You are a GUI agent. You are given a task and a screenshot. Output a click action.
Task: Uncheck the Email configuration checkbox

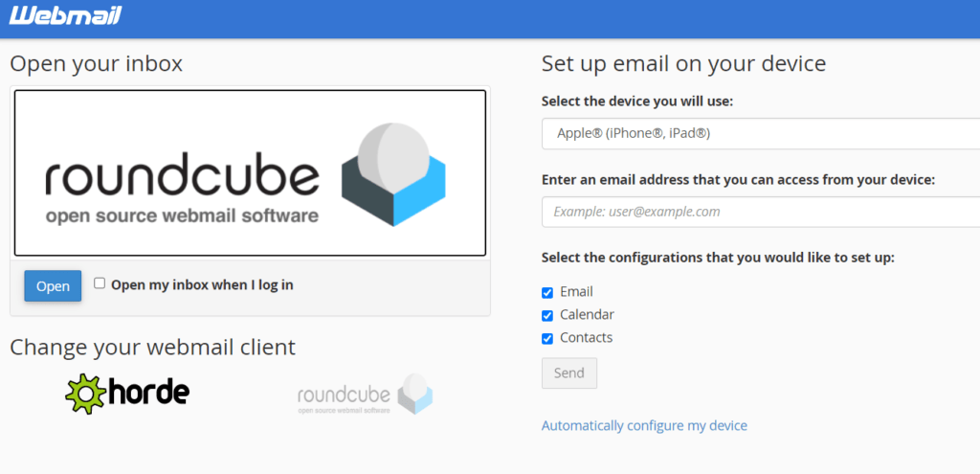click(x=547, y=293)
